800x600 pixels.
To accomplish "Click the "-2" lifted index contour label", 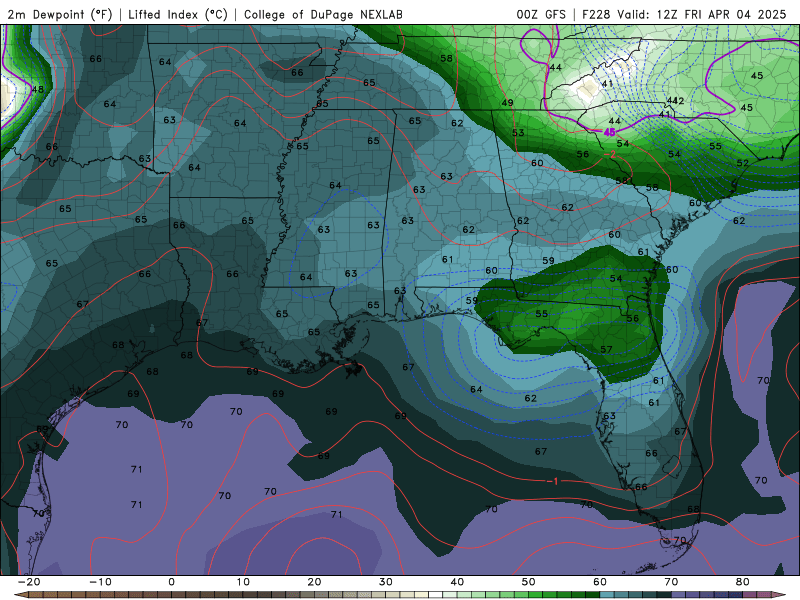I will click(610, 154).
